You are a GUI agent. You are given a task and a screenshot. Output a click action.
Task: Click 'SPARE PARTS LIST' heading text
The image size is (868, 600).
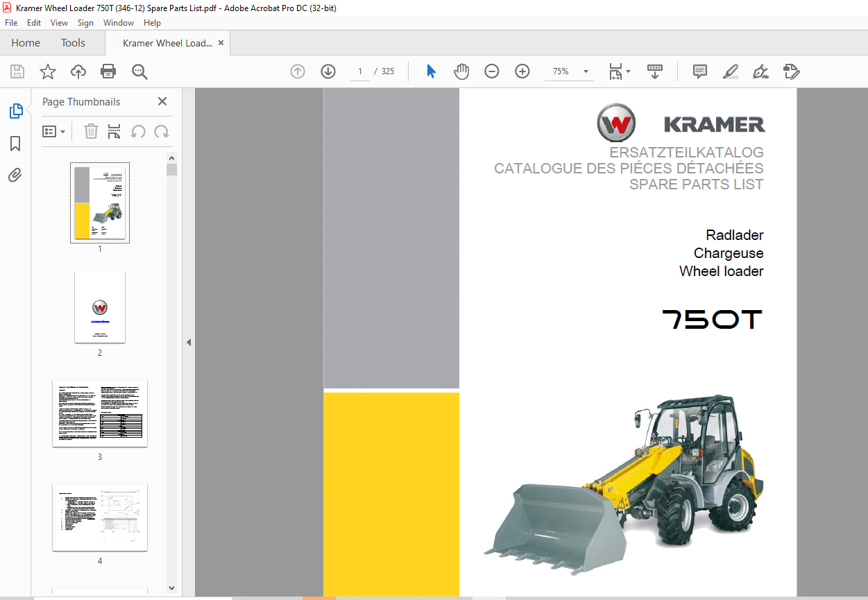click(x=696, y=185)
